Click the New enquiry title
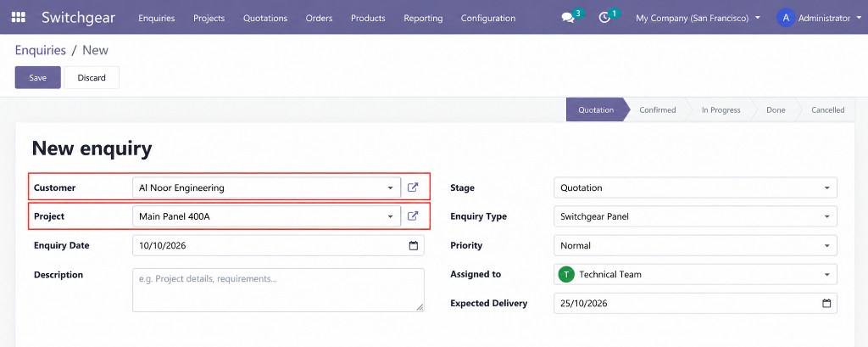 click(x=92, y=148)
